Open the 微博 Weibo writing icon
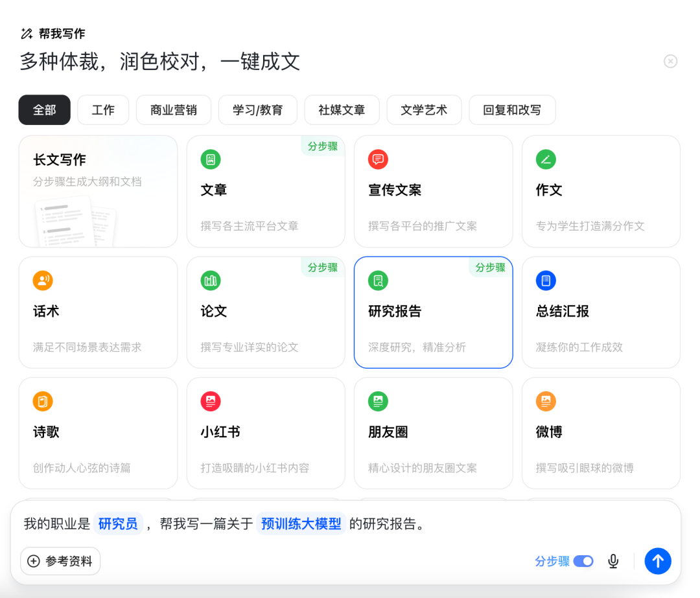Image resolution: width=700 pixels, height=598 pixels. pos(545,401)
